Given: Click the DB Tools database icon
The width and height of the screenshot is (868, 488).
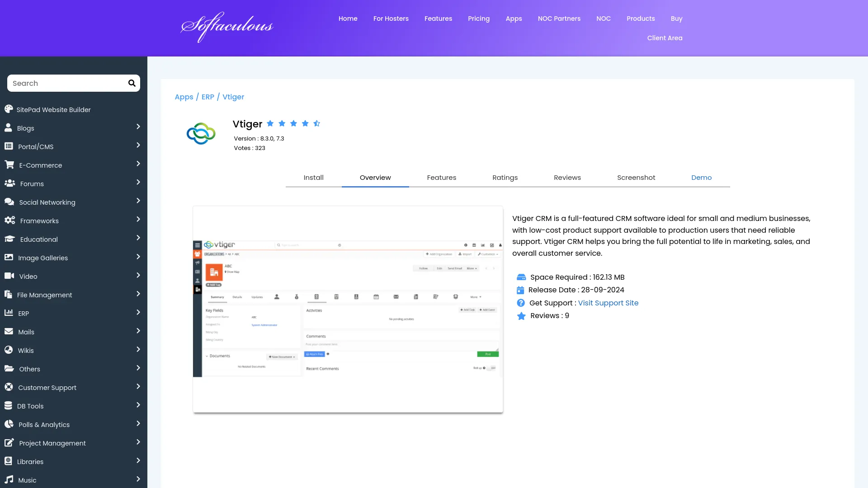Looking at the screenshot, I should click(8, 405).
